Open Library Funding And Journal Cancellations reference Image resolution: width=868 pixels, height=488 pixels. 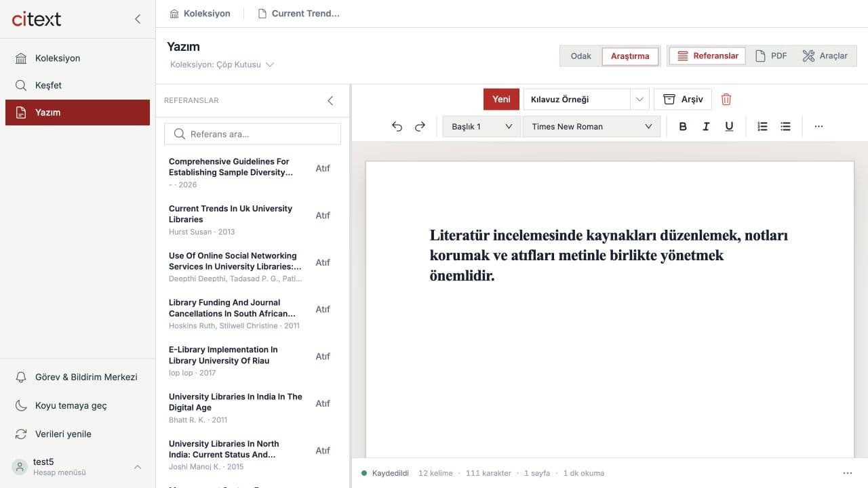[234, 315]
